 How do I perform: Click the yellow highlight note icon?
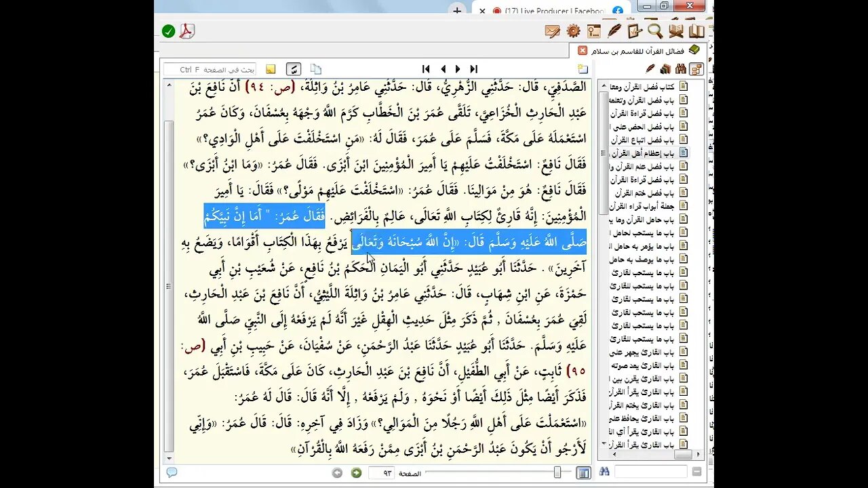(x=271, y=69)
